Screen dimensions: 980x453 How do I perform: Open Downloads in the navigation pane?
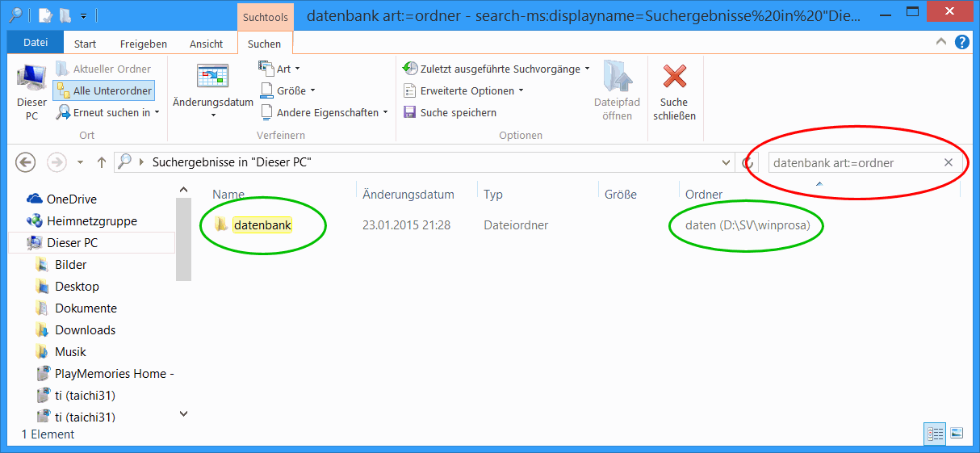tap(85, 330)
